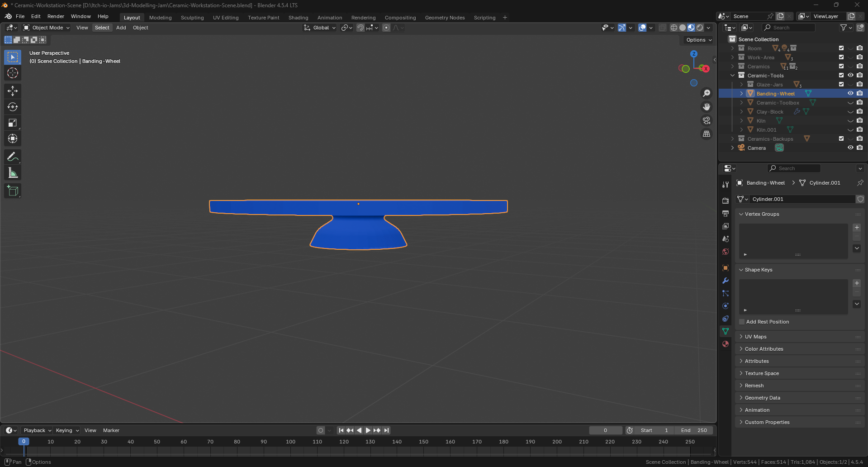Click the Cylinder.001 mesh name field

[x=803, y=199]
